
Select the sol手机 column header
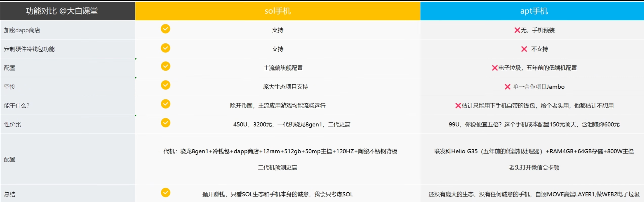click(278, 11)
